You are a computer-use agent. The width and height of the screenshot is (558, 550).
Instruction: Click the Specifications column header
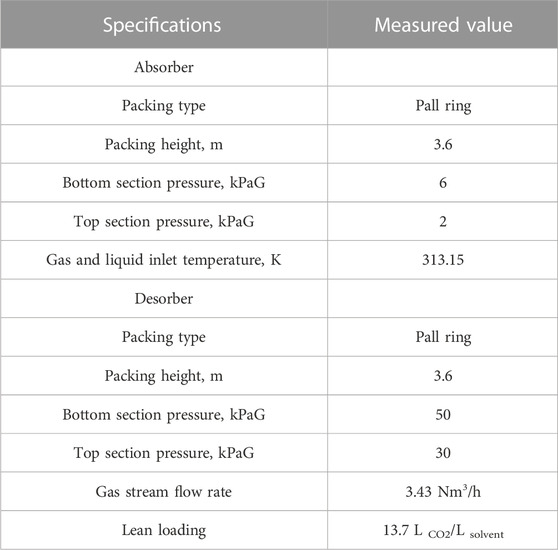162,26
